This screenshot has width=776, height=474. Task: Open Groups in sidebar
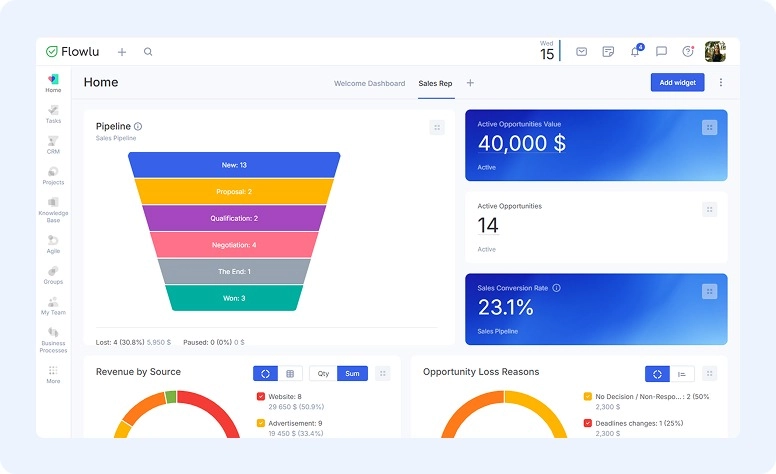53,275
